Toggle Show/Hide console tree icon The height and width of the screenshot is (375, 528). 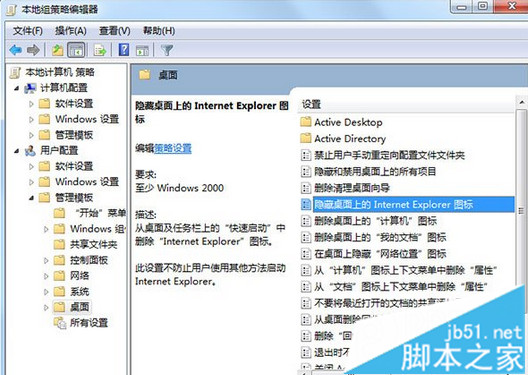(76, 50)
